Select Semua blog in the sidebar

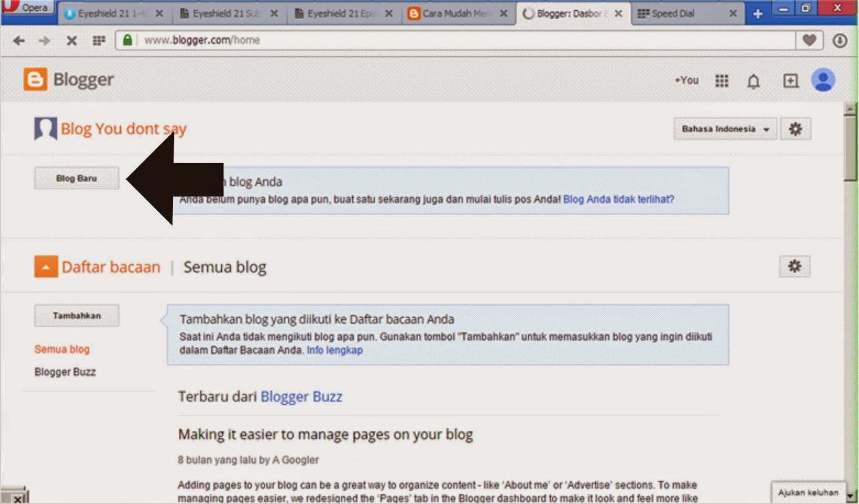click(x=62, y=349)
